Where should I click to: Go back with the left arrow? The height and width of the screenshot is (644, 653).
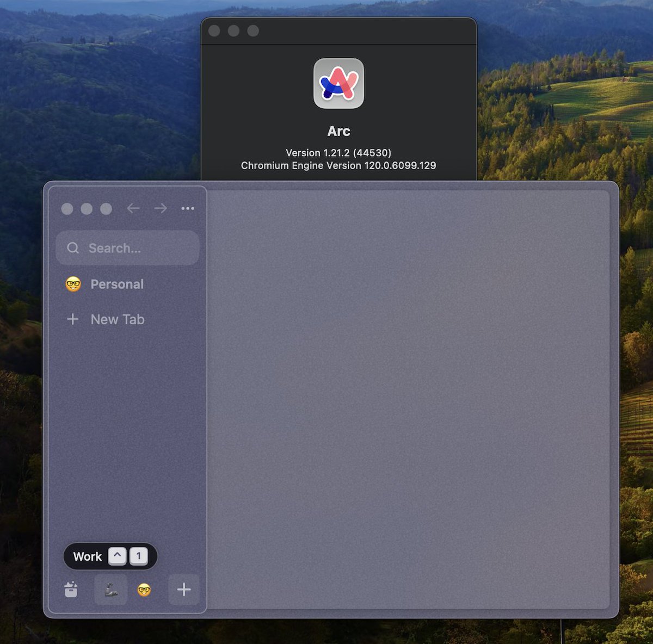133,208
